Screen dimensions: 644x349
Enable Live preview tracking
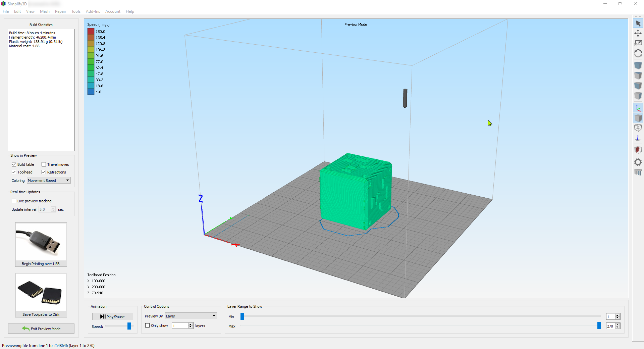[x=14, y=201]
